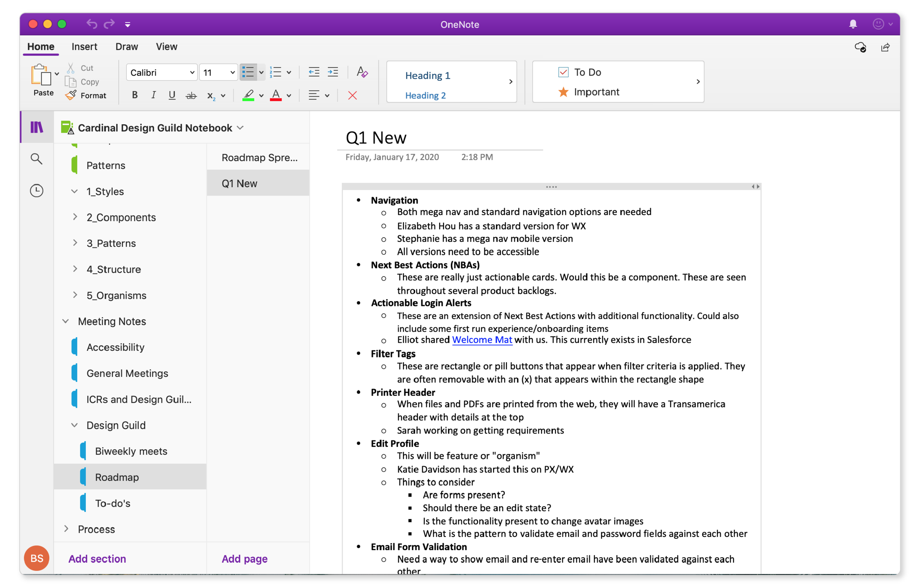Collapse the Meeting Notes group
The image size is (920, 588).
66,321
